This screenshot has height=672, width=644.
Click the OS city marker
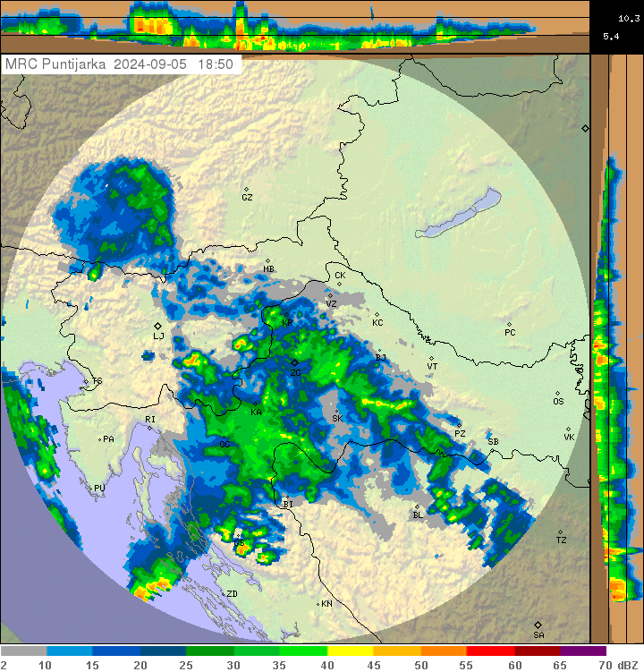(557, 393)
